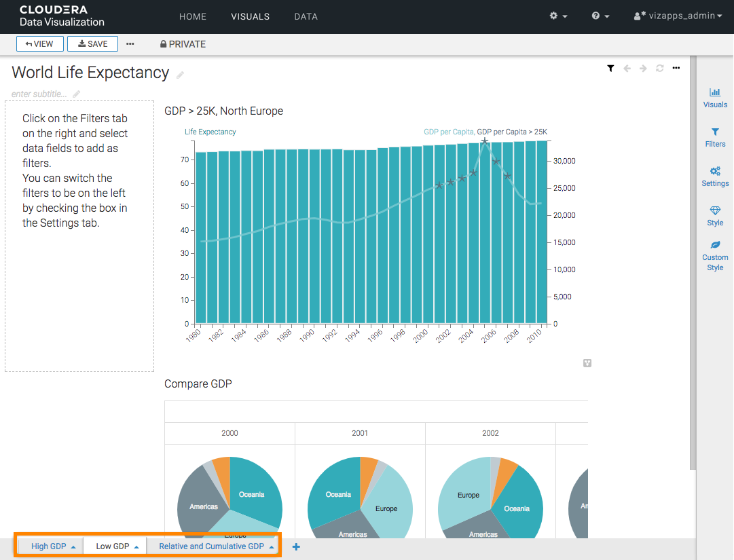
Task: Switch to the High GDP sheet tab
Action: click(49, 546)
